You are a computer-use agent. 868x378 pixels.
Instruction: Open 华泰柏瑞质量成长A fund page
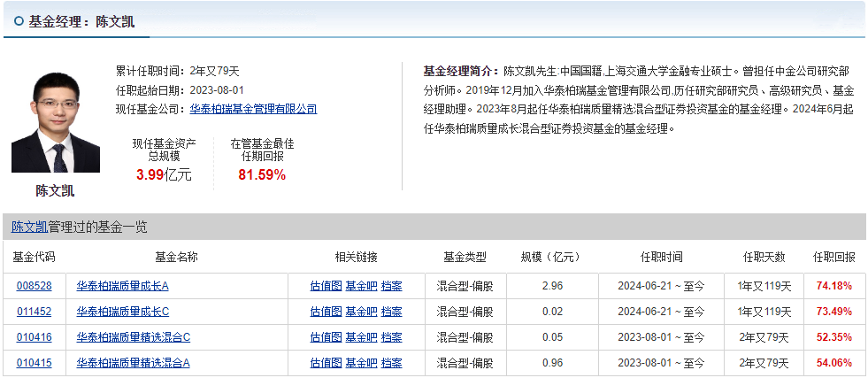point(122,286)
